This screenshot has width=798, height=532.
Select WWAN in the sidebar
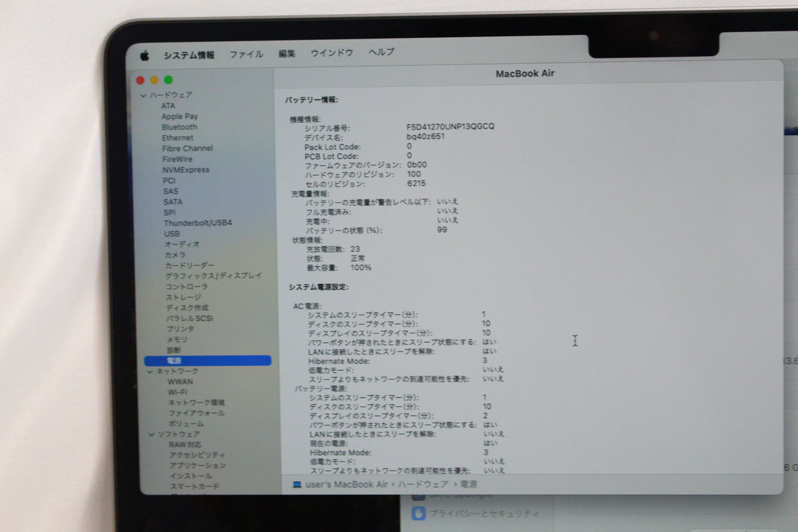click(x=181, y=382)
